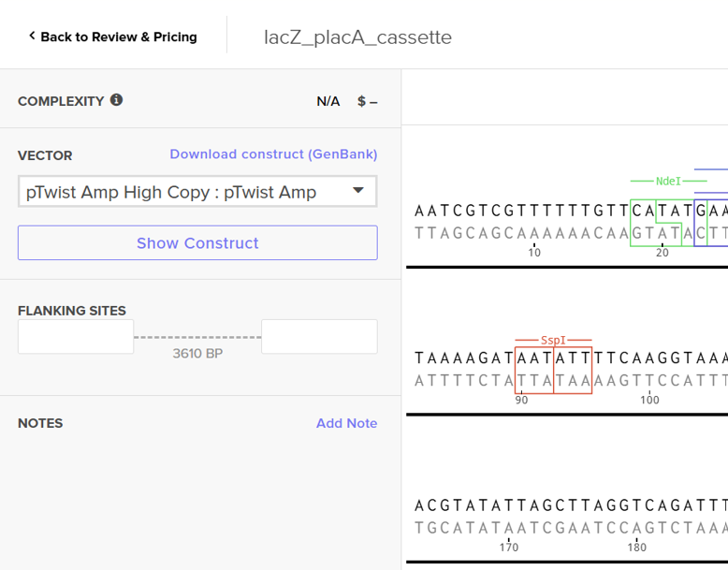Viewport: 728px width, 570px height.
Task: Click sequence position marker 90
Action: 521,401
